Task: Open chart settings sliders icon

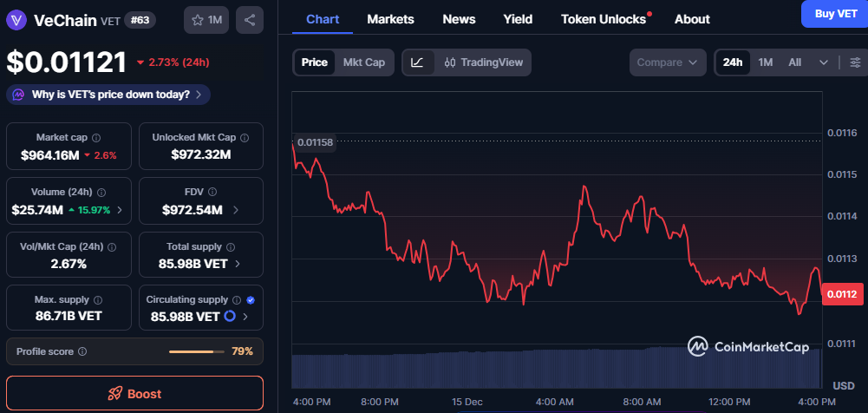Action: [x=855, y=62]
